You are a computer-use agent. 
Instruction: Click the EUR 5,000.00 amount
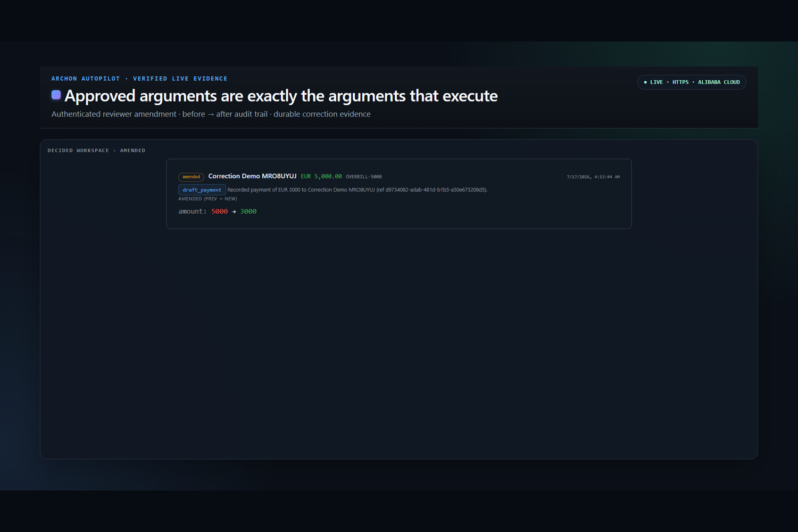click(x=321, y=177)
